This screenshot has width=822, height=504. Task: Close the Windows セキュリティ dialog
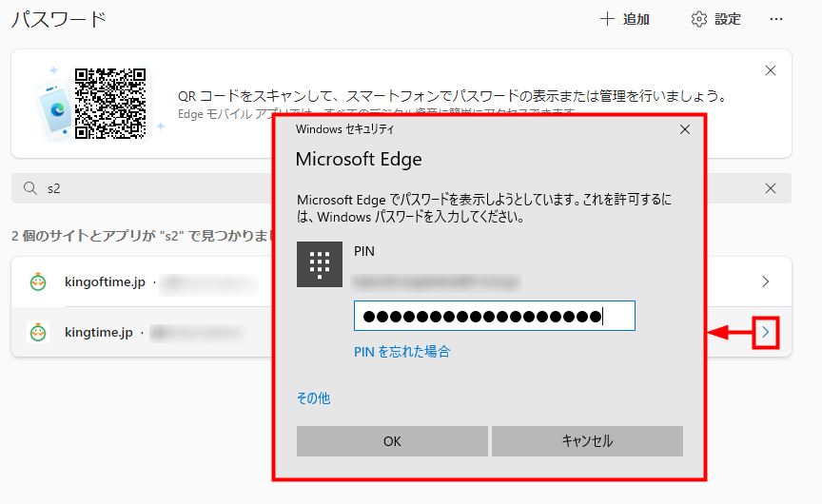pos(685,129)
